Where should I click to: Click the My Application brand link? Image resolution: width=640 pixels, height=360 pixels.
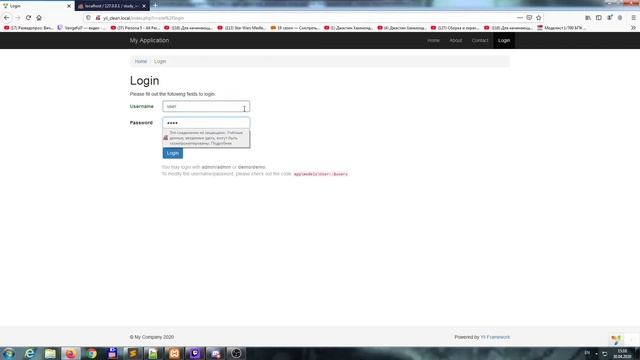[149, 40]
